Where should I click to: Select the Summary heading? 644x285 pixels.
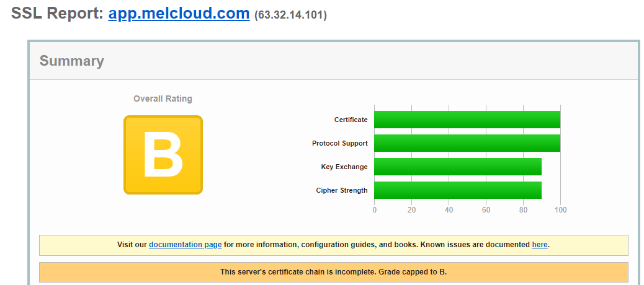click(x=71, y=61)
